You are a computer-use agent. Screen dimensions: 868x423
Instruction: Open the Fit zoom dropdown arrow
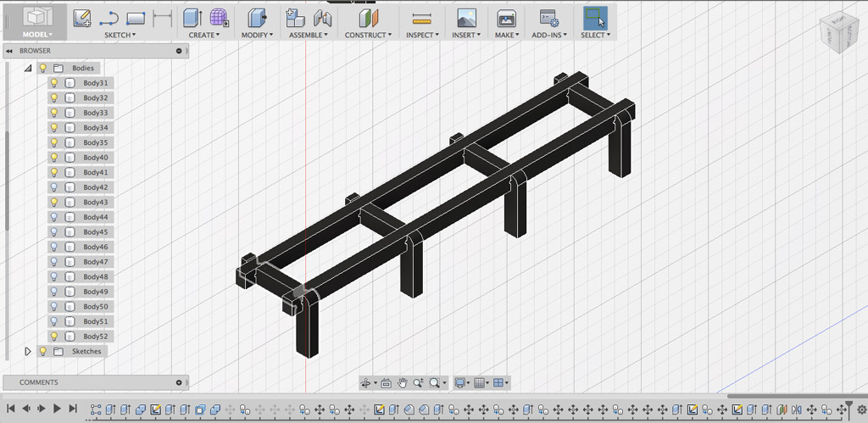(x=444, y=383)
